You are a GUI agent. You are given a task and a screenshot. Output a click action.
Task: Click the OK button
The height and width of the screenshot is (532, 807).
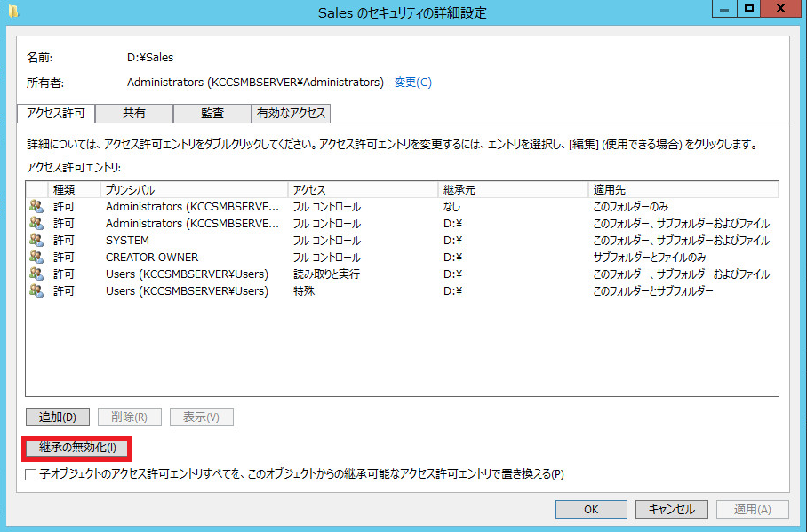click(x=591, y=509)
